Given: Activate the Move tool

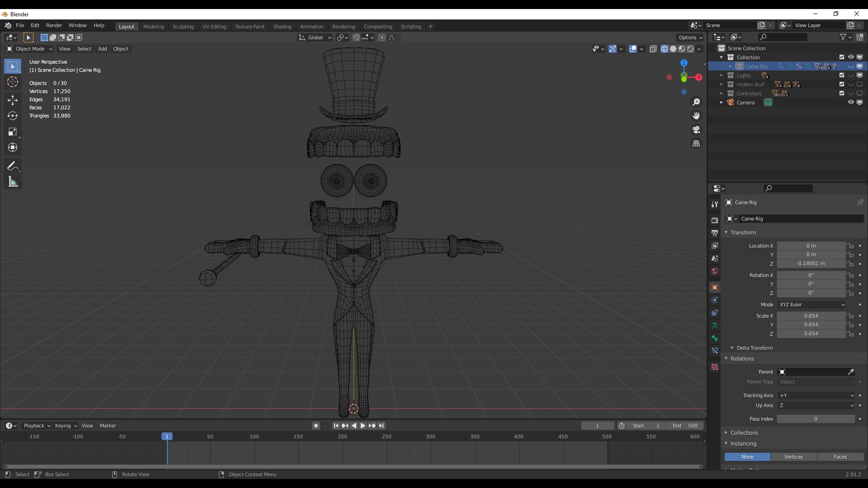Looking at the screenshot, I should pos(13,100).
